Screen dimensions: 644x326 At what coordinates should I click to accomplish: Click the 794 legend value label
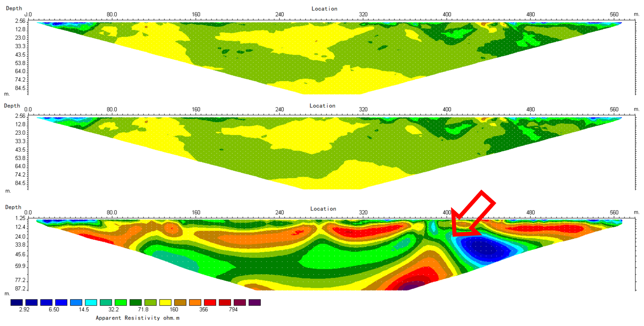pyautogui.click(x=233, y=309)
